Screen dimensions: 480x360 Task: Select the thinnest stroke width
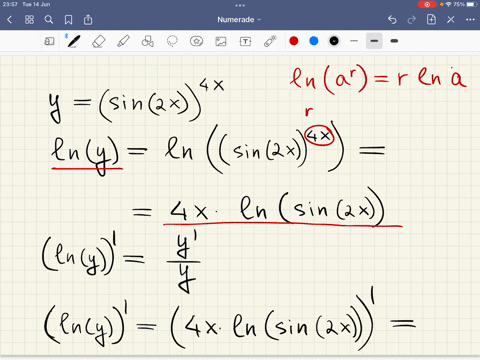coord(354,41)
